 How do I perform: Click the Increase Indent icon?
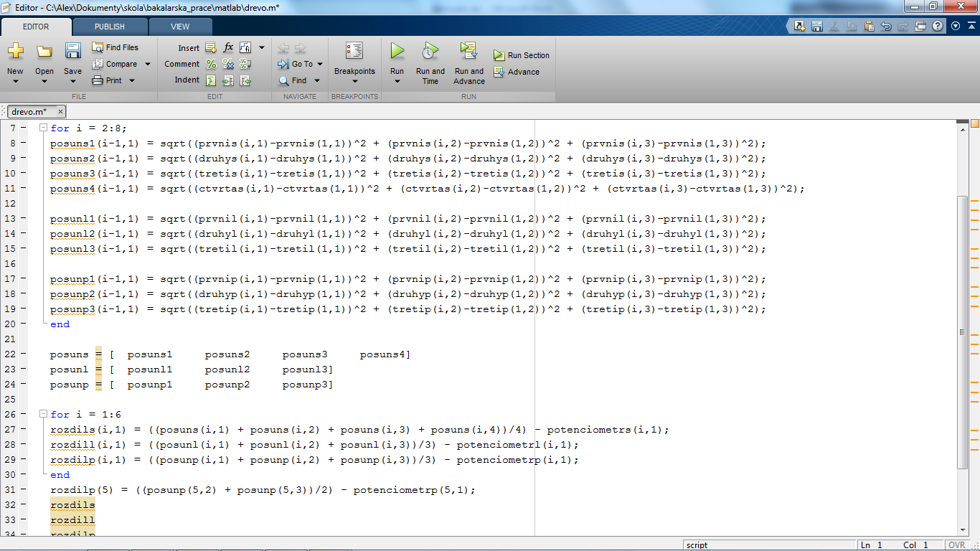[x=228, y=80]
